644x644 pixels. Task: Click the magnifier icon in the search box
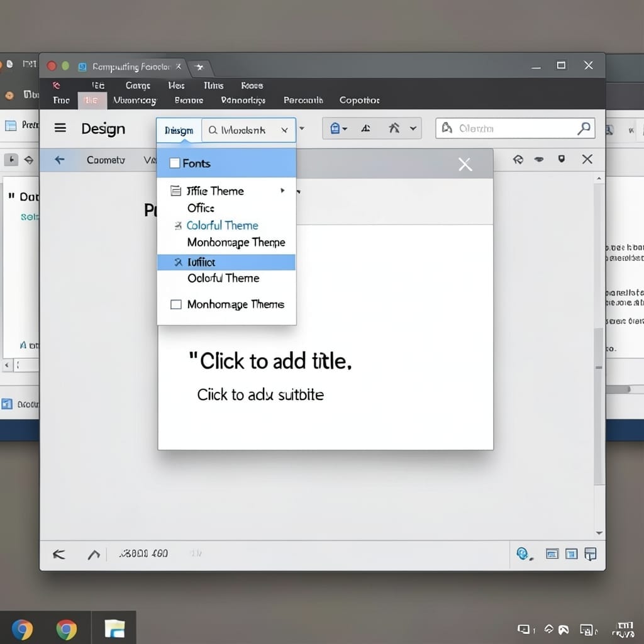[584, 128]
